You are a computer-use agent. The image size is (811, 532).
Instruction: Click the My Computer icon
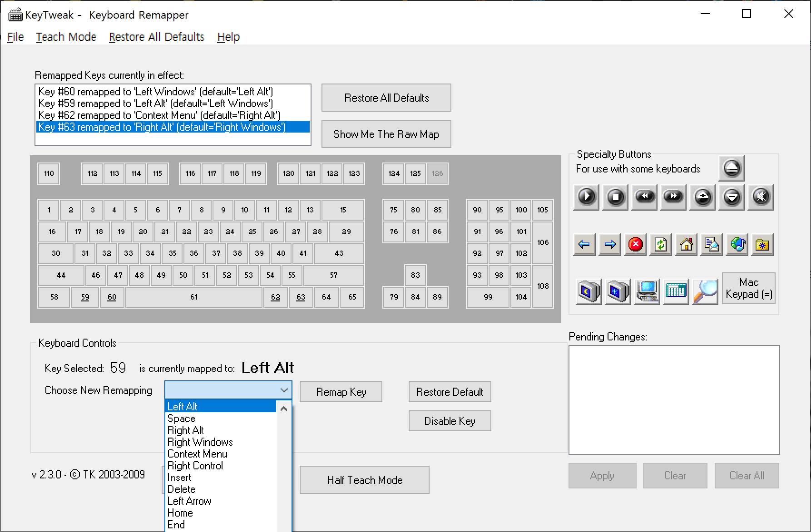[x=647, y=291]
